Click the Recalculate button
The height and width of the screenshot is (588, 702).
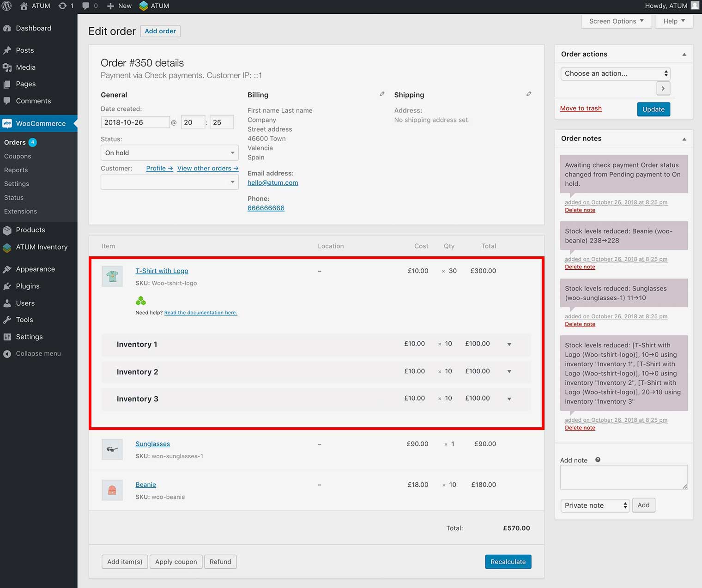click(x=508, y=562)
